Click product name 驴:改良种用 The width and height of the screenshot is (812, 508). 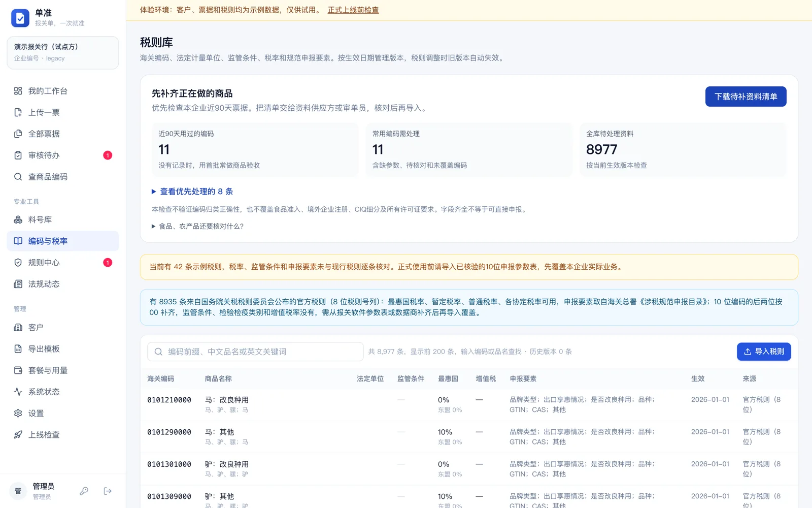click(x=227, y=464)
